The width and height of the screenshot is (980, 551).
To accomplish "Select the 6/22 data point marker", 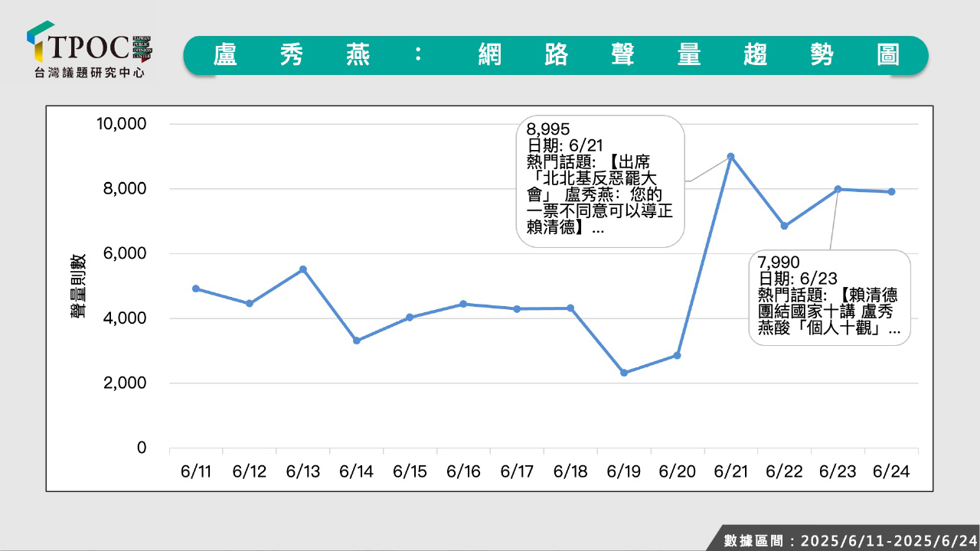I will pos(784,226).
